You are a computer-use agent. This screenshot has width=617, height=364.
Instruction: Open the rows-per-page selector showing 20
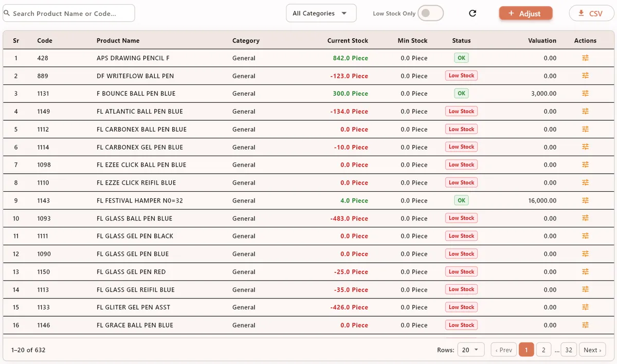[x=470, y=349]
